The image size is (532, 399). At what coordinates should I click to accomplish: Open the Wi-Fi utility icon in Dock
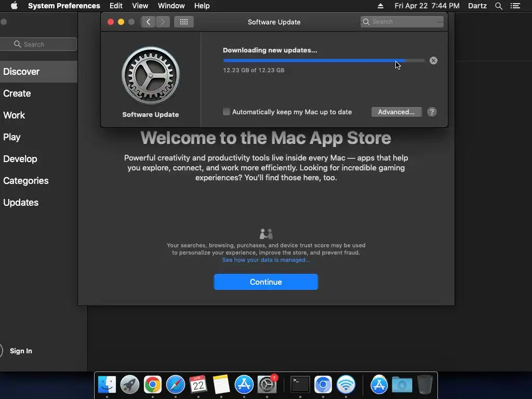pos(345,385)
